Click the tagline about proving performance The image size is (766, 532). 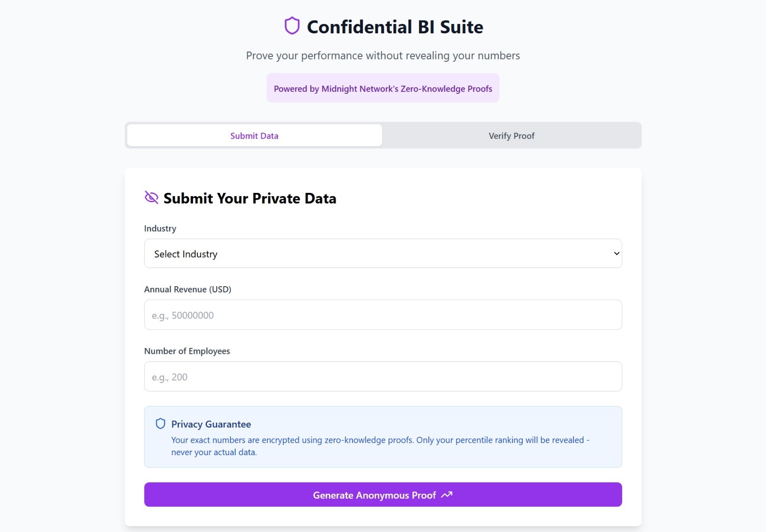[383, 56]
